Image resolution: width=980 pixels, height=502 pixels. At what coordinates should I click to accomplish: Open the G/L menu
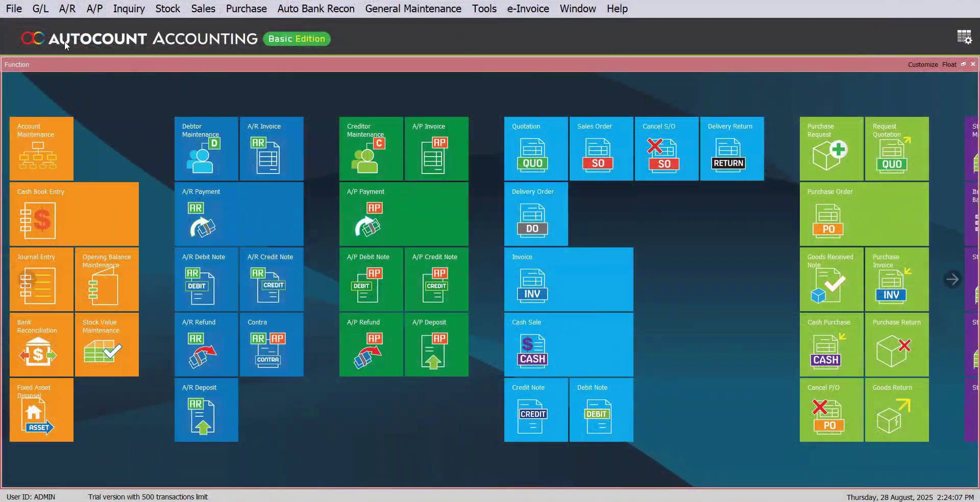tap(40, 9)
